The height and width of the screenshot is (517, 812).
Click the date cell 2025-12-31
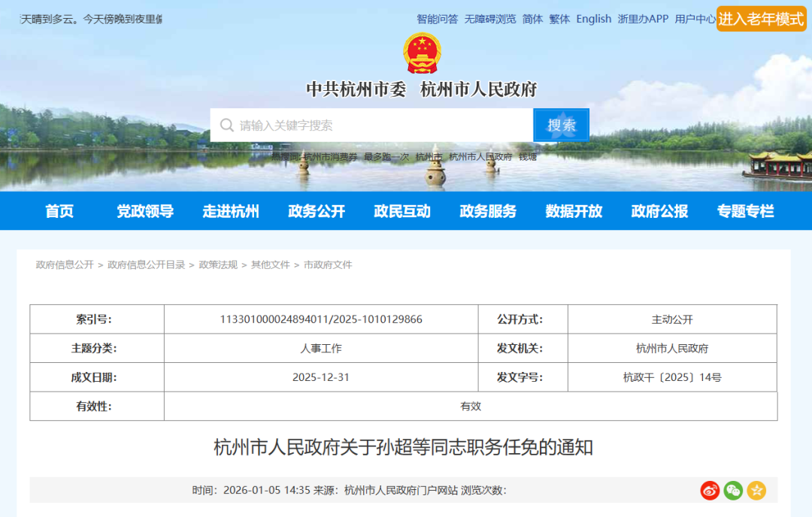[321, 377]
